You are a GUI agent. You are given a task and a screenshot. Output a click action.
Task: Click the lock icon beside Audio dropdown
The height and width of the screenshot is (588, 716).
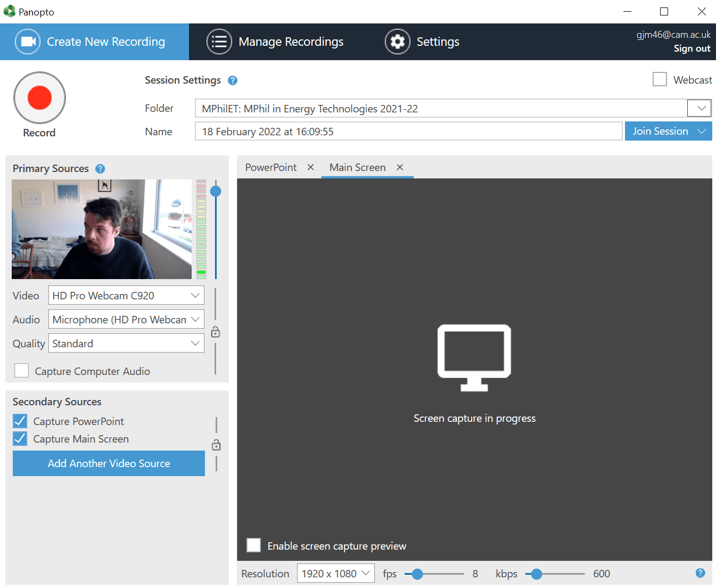(x=216, y=332)
